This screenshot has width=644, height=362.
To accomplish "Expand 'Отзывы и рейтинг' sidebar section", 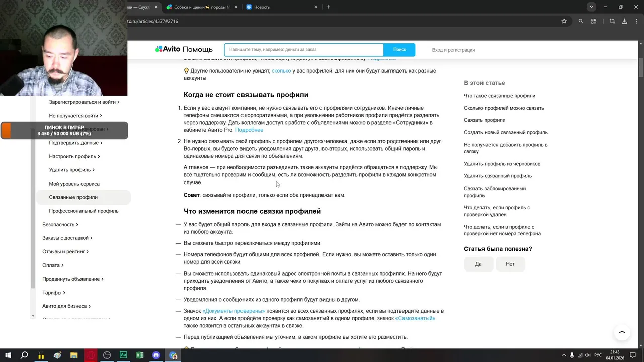I will [x=65, y=251].
